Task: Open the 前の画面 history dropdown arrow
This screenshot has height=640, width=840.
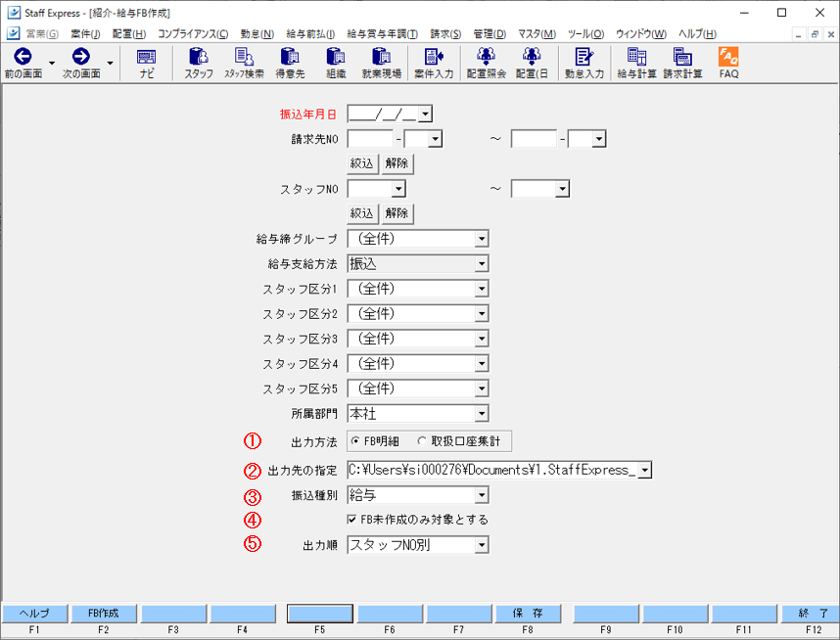Action: (52, 63)
